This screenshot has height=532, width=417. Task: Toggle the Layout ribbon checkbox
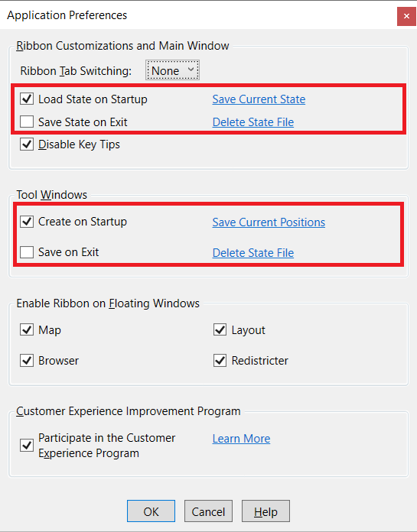click(220, 329)
